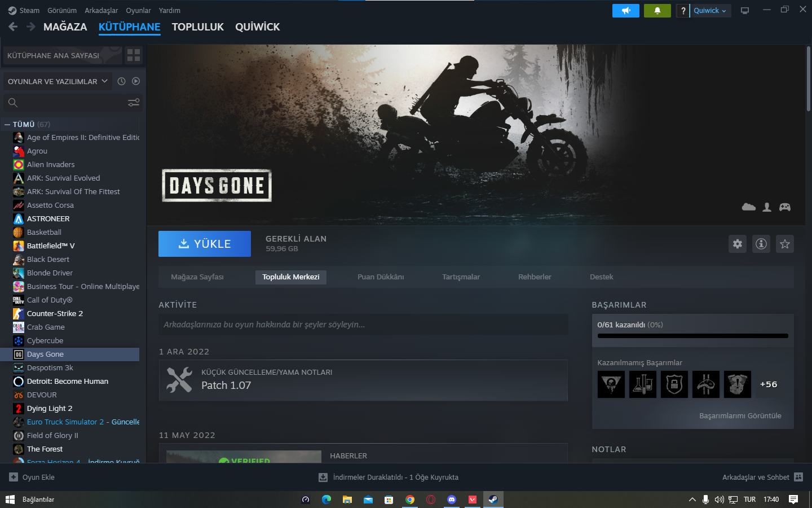The height and width of the screenshot is (508, 812).
Task: Select fourth unearned achievement icon
Action: point(706,384)
